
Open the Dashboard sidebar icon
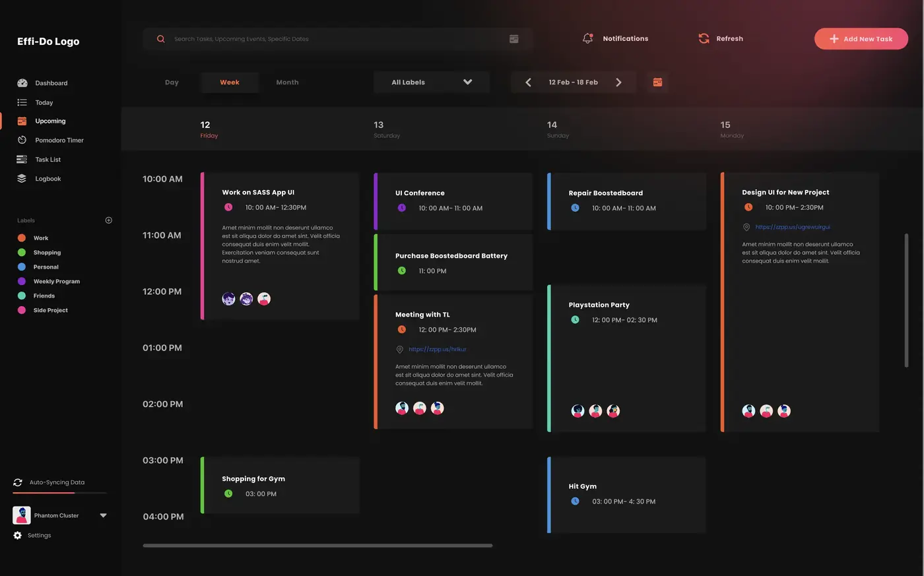click(x=22, y=83)
